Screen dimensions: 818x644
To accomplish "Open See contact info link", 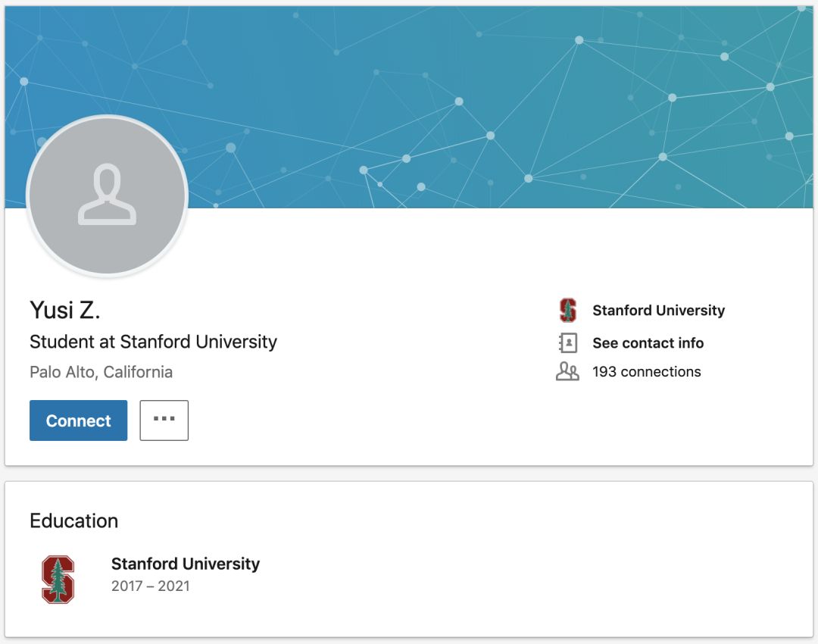I will [648, 343].
